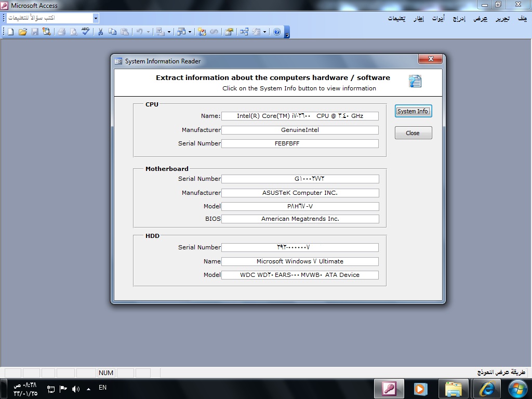Click the CPU Name field

pyautogui.click(x=300, y=116)
